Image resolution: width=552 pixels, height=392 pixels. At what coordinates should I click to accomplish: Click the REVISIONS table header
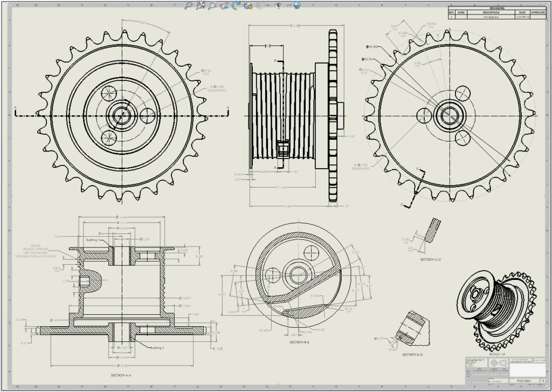point(496,8)
